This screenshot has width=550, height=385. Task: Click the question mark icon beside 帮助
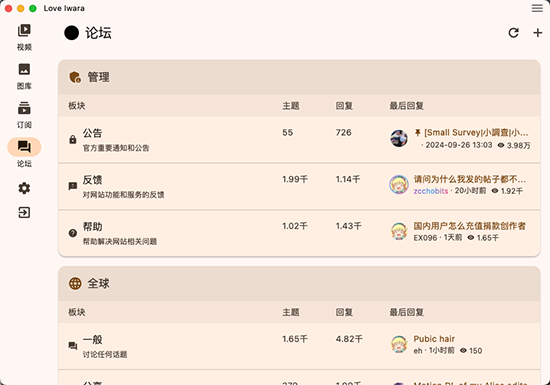(x=73, y=233)
